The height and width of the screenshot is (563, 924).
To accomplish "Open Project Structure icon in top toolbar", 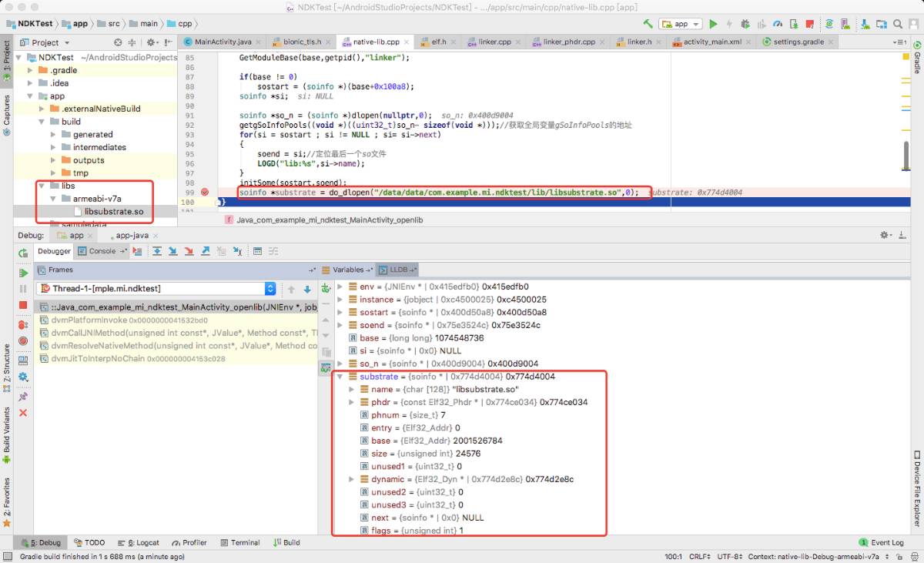I will tap(882, 24).
